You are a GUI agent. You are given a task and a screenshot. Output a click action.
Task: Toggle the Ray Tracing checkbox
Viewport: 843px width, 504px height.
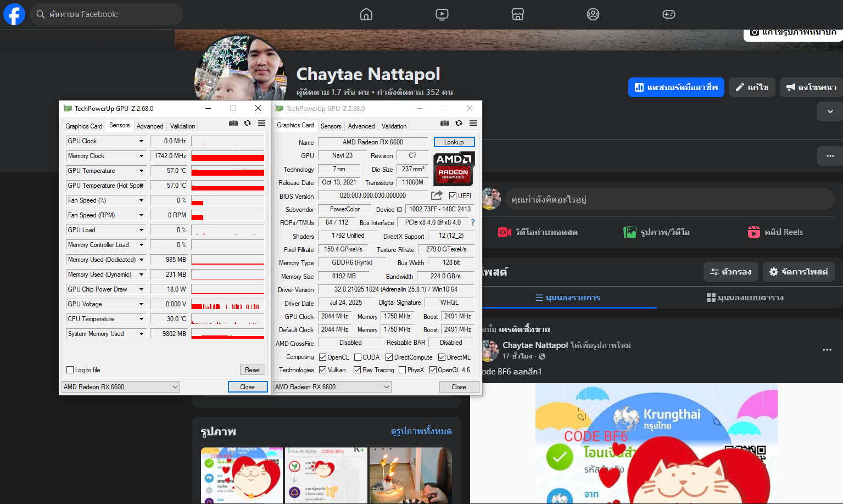coord(358,370)
